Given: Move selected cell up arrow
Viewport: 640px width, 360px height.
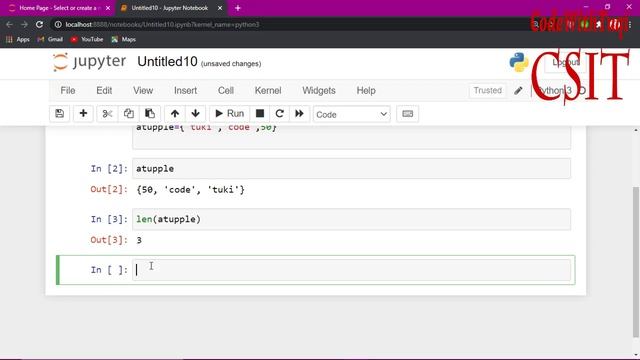Looking at the screenshot, I should [175, 114].
